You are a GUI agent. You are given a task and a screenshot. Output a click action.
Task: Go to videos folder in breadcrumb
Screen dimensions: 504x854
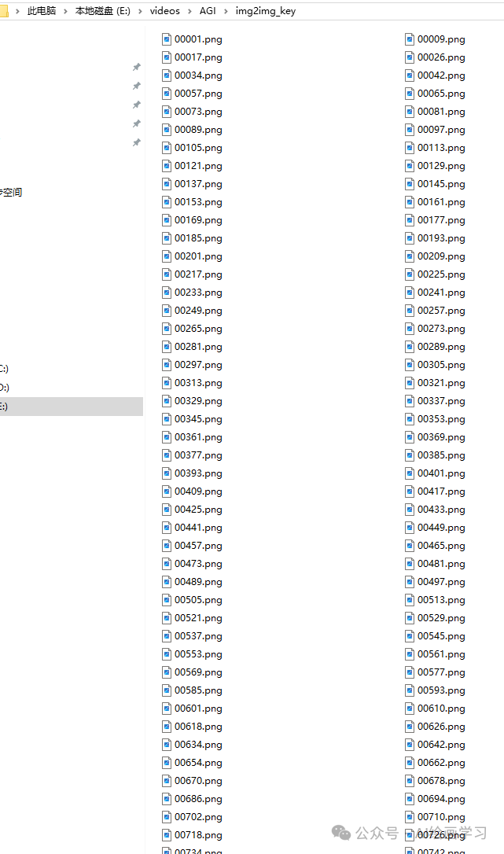coord(164,11)
